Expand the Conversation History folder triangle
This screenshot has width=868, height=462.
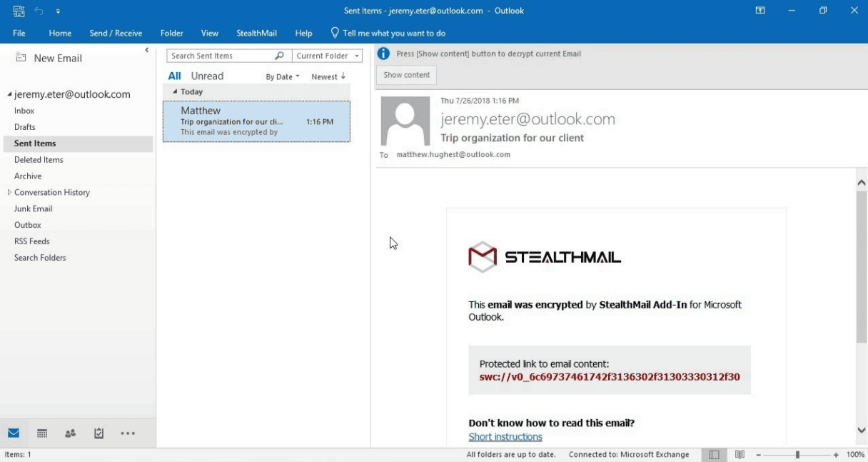click(x=9, y=192)
